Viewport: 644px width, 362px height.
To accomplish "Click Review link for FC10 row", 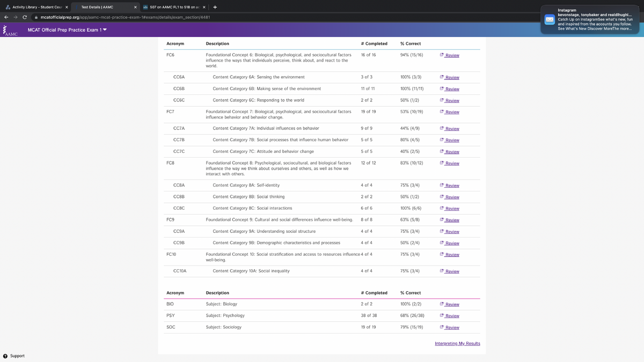I will pos(450,255).
